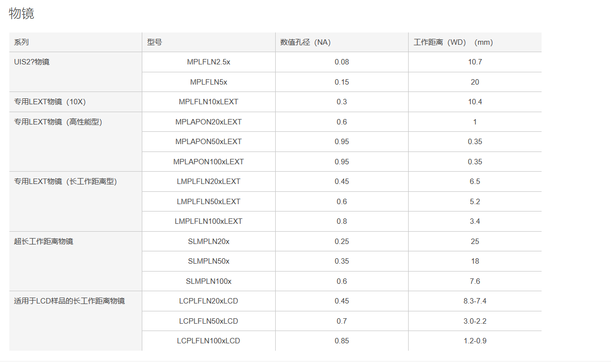Click working distance 25 for SLMPLN20x
Screen dimensions: 611x364
pos(475,242)
